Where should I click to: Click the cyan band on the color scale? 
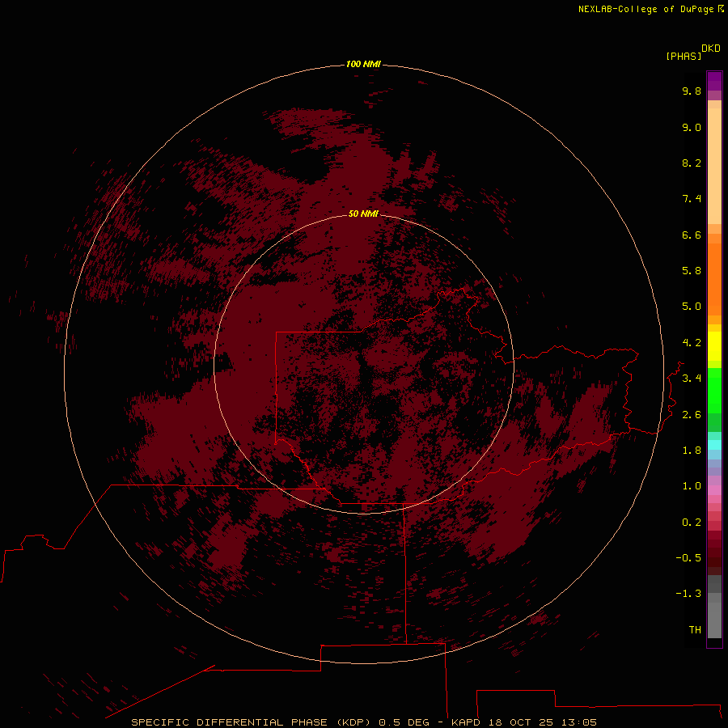pos(714,445)
